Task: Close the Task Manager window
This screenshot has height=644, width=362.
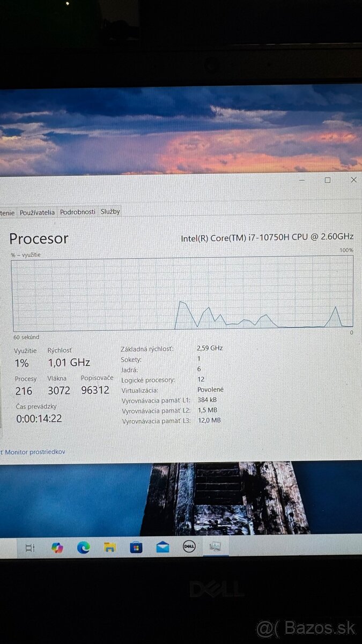Action: point(353,180)
